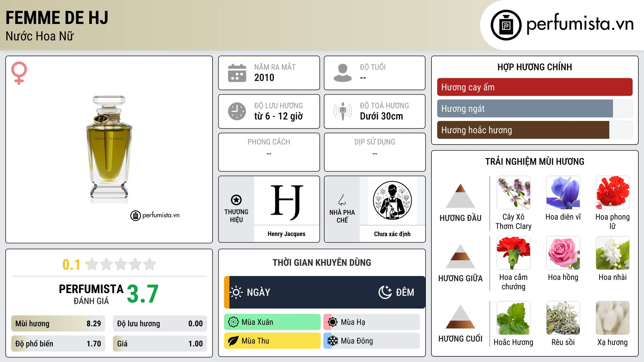Open the Hoa diên vĩ note image
Image resolution: width=644 pixels, height=362 pixels.
(563, 193)
